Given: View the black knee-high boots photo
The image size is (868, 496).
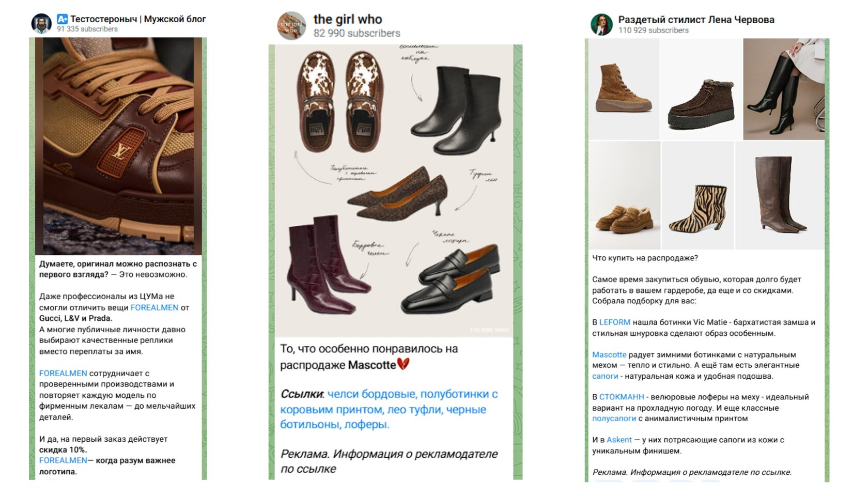Looking at the screenshot, I should (784, 89).
